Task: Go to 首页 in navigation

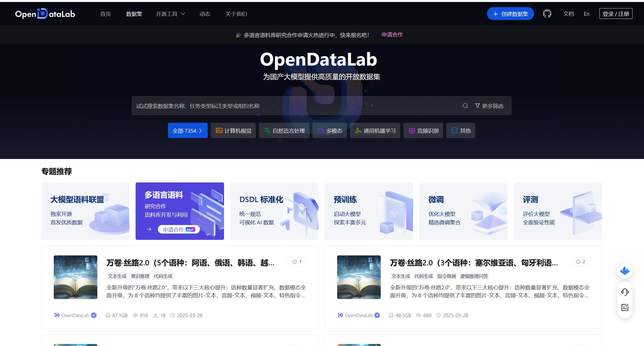Action: point(106,14)
